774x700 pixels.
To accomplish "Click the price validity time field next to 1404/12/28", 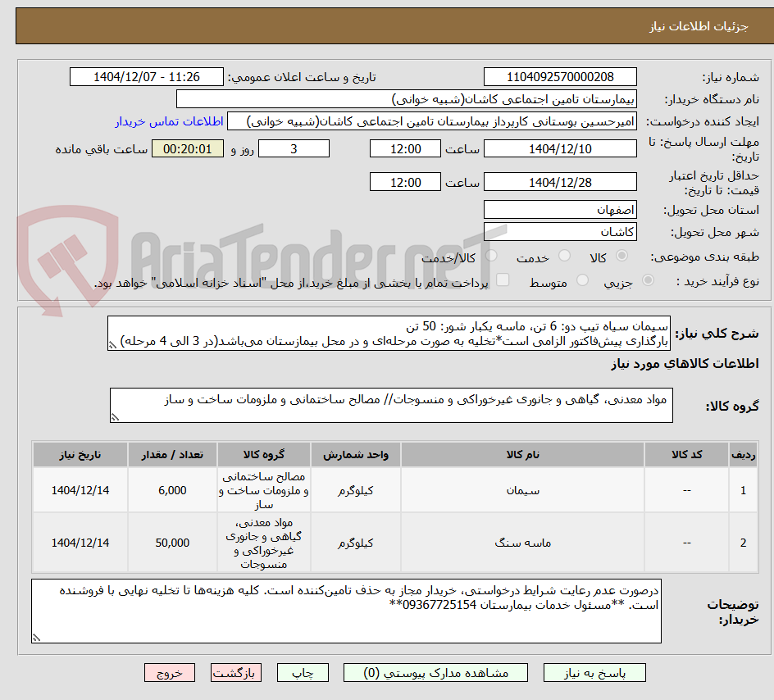I will coord(405,182).
